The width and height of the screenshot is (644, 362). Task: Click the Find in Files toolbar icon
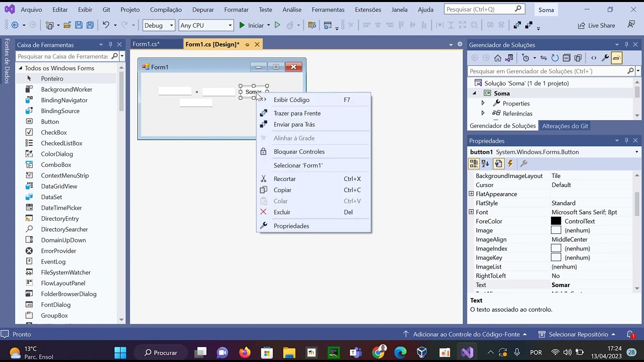[312, 25]
